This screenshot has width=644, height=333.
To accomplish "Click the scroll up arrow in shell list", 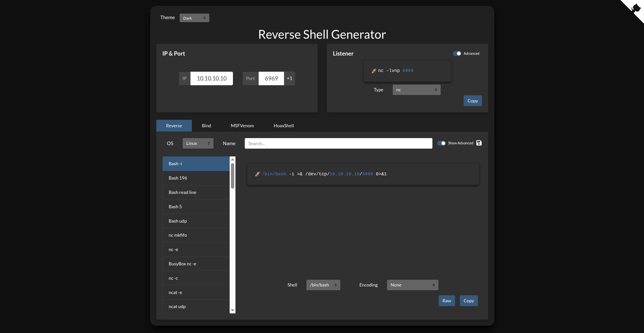I will 232,159.
